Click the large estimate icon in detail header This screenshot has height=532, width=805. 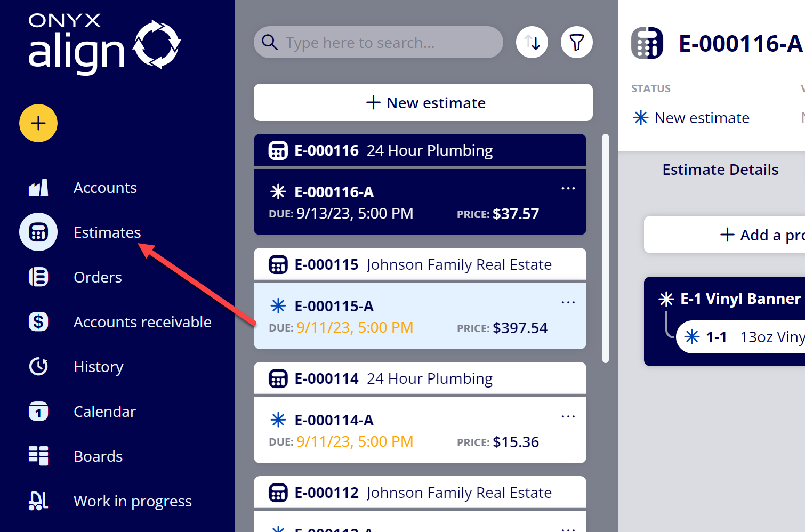point(647,43)
